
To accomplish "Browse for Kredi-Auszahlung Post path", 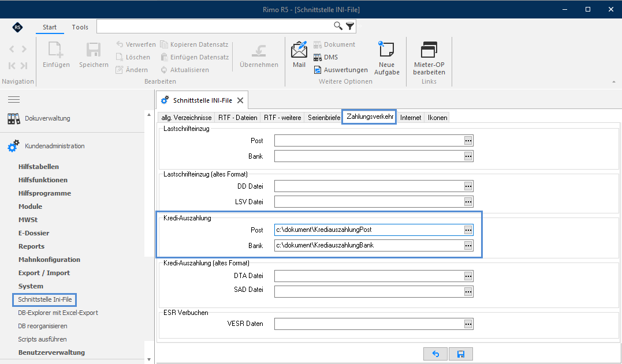I will pos(468,230).
